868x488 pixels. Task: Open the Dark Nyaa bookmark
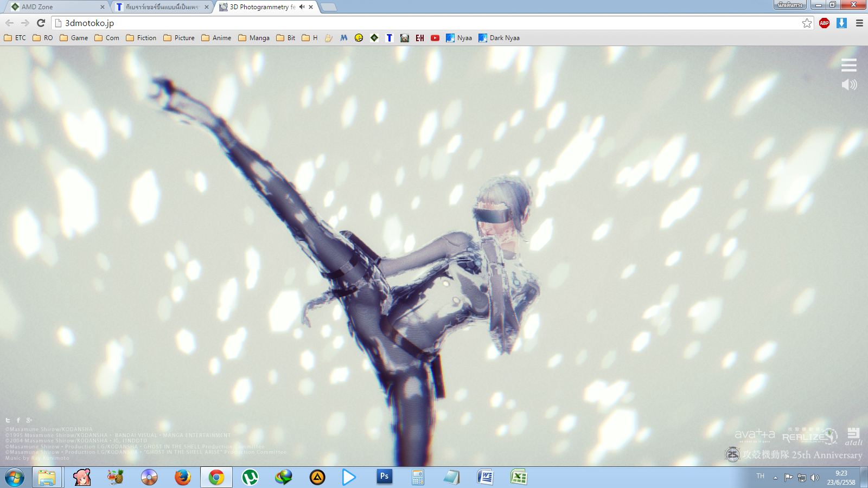click(499, 38)
